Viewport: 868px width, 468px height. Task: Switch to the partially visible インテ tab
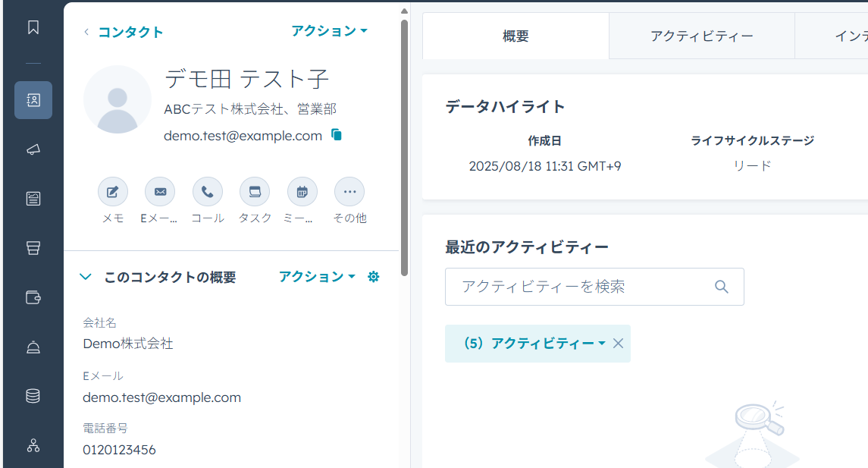tap(832, 36)
